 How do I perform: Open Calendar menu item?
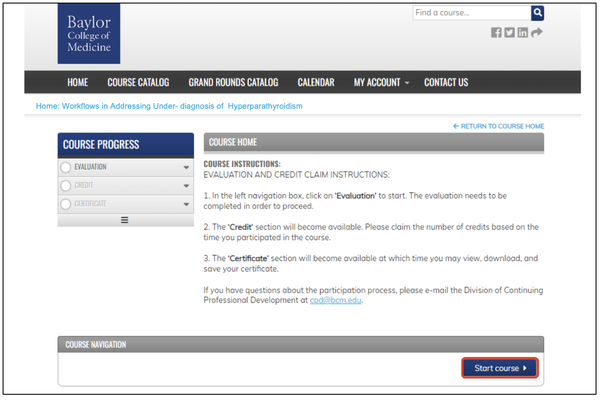click(x=316, y=82)
